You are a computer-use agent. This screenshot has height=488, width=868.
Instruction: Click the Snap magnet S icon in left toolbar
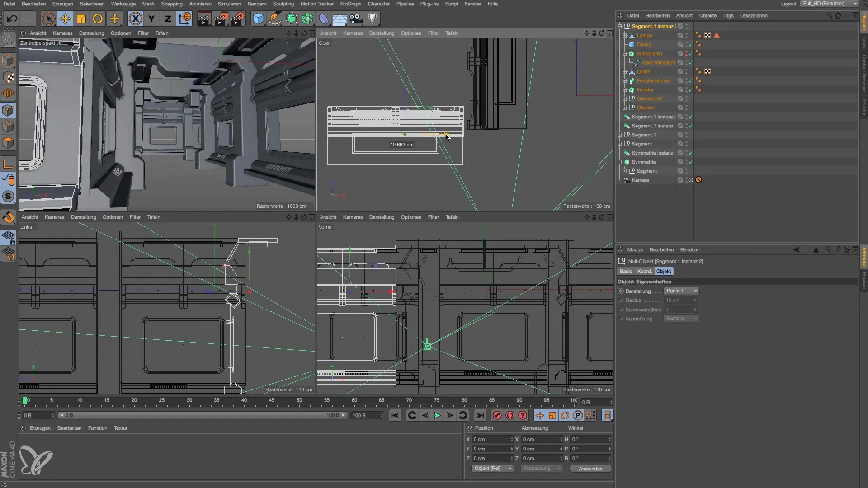(x=8, y=197)
